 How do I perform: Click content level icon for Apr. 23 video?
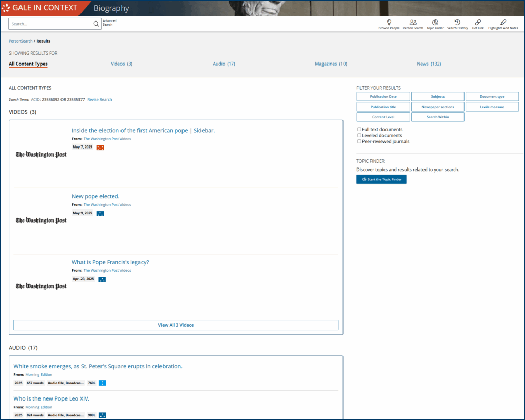[102, 279]
